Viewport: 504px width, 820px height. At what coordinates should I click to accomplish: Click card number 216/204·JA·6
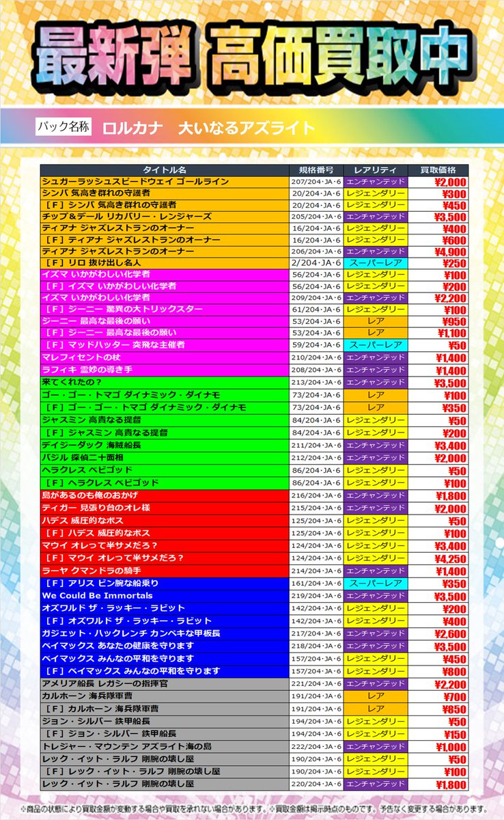coord(316,495)
